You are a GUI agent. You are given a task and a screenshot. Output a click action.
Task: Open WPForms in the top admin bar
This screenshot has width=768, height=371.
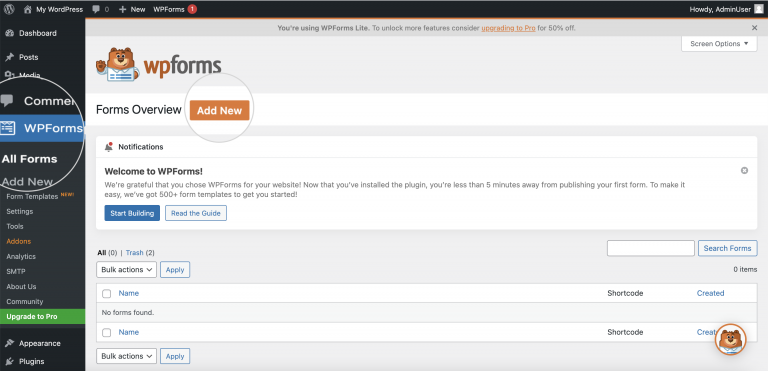tap(174, 9)
